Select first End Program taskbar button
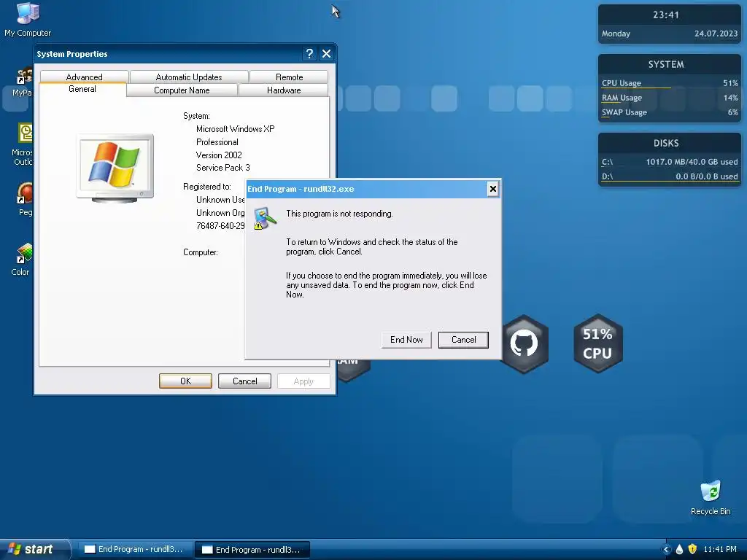This screenshot has height=560, width=747. 135,549
